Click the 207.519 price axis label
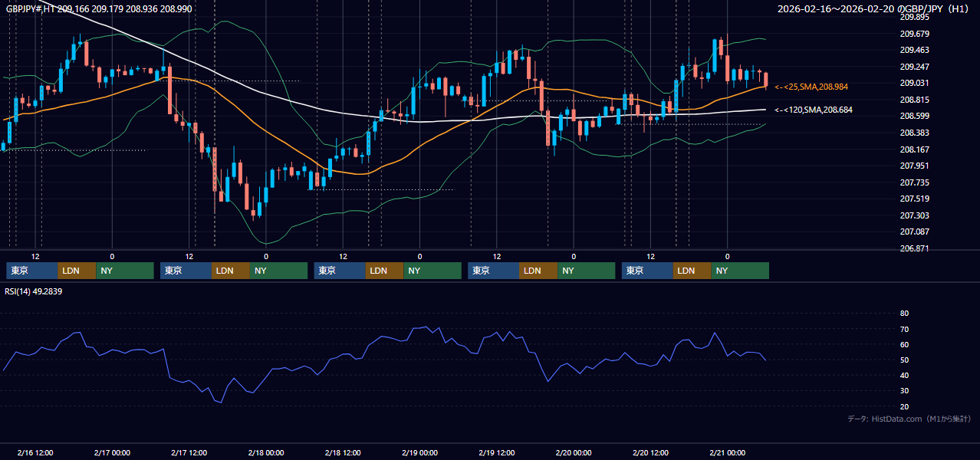The image size is (980, 460). pos(914,199)
